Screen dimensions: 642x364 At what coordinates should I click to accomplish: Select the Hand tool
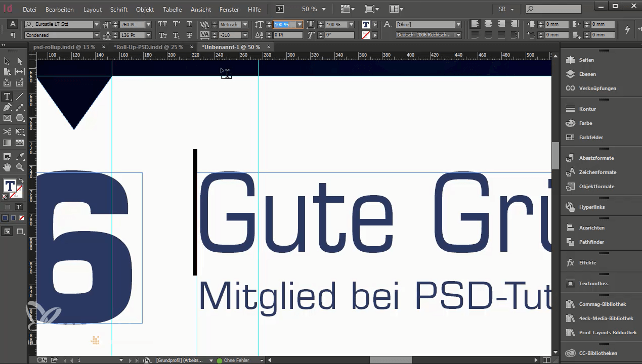(7, 167)
